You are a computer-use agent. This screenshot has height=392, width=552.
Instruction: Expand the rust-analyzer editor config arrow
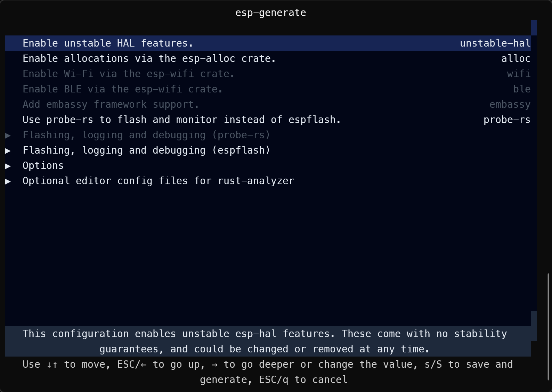coord(8,181)
